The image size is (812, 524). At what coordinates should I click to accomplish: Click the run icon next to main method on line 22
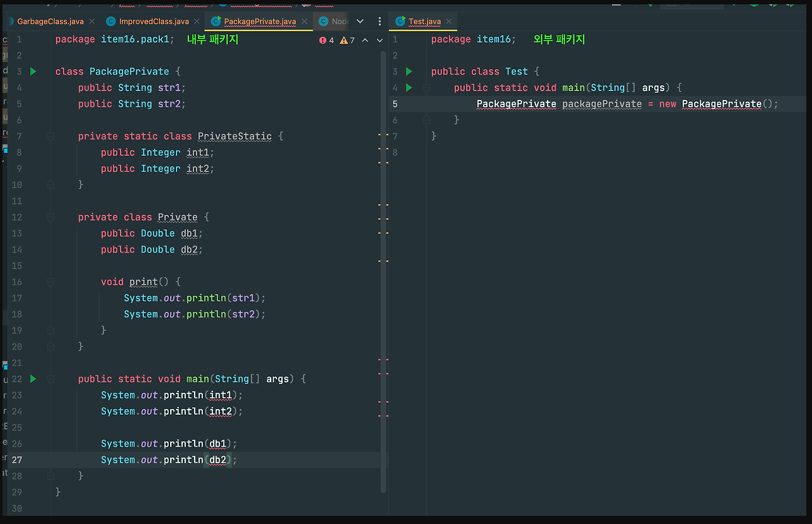(33, 378)
